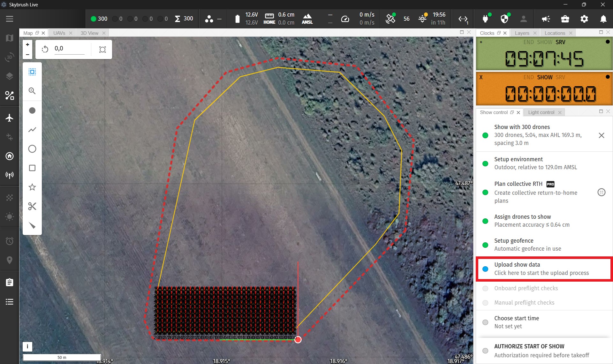Screen dimensions: 613x364
Task: Open the home docks sidebar icon
Action: (10, 156)
